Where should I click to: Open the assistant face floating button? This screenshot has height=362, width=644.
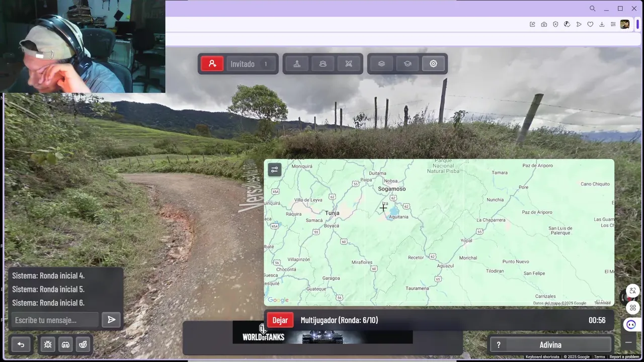tap(631, 325)
